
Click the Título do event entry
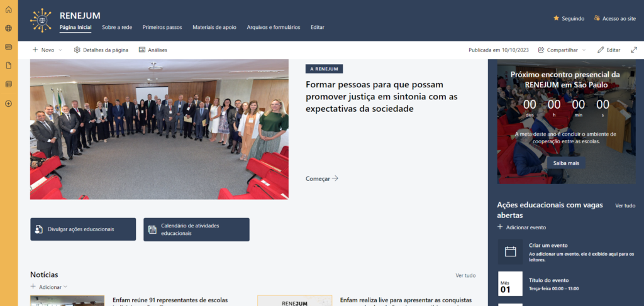(548, 281)
